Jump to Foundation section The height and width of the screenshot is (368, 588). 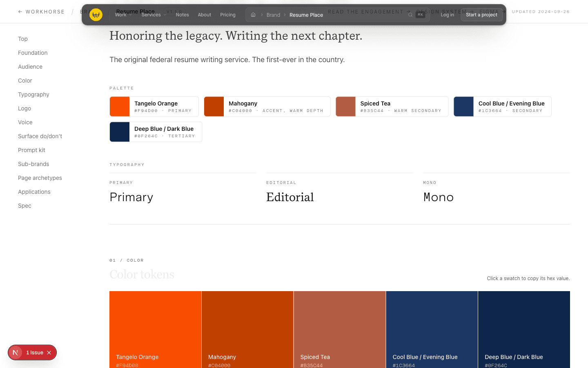[33, 53]
